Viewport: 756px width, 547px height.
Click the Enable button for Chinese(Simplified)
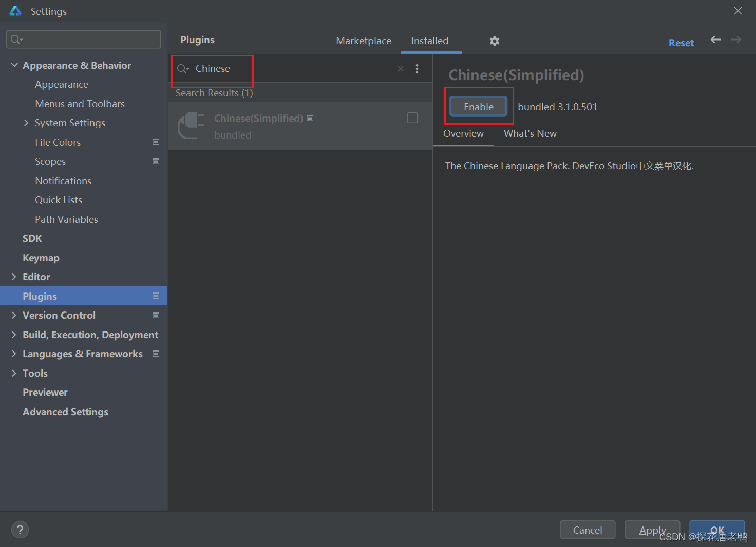[x=479, y=107]
